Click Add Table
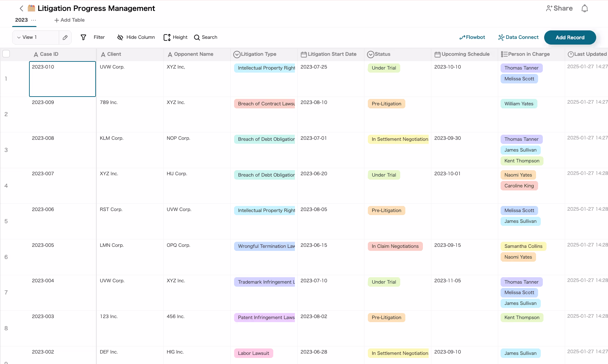The height and width of the screenshot is (364, 608). (x=70, y=20)
